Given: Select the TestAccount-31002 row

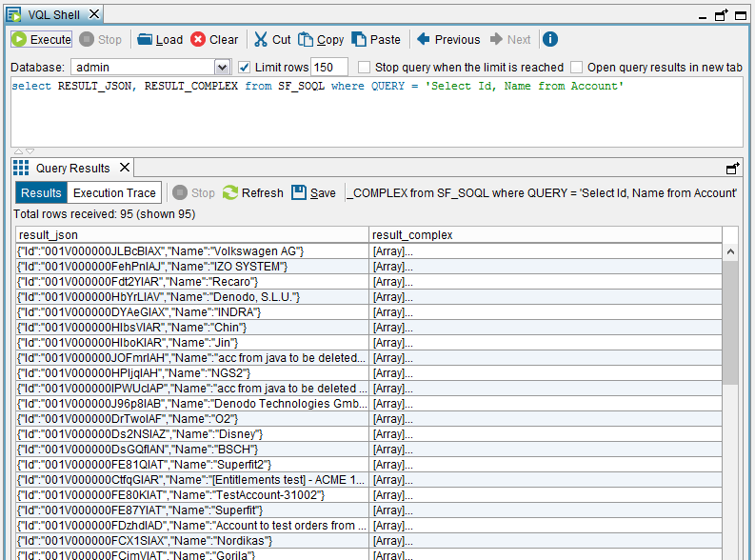Looking at the screenshot, I should point(368,495).
